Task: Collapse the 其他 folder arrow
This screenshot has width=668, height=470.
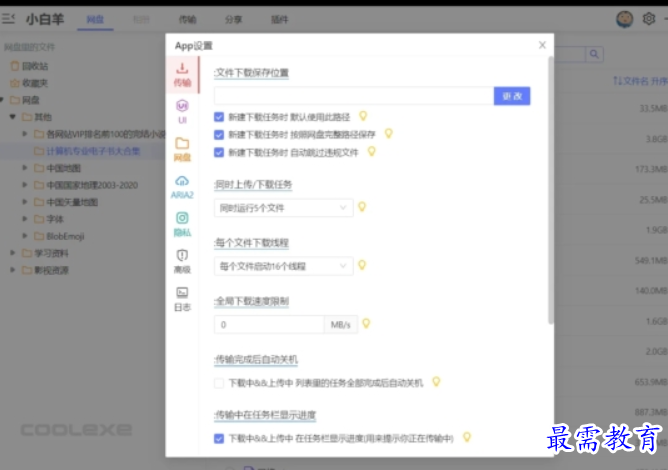Action: tap(13, 117)
